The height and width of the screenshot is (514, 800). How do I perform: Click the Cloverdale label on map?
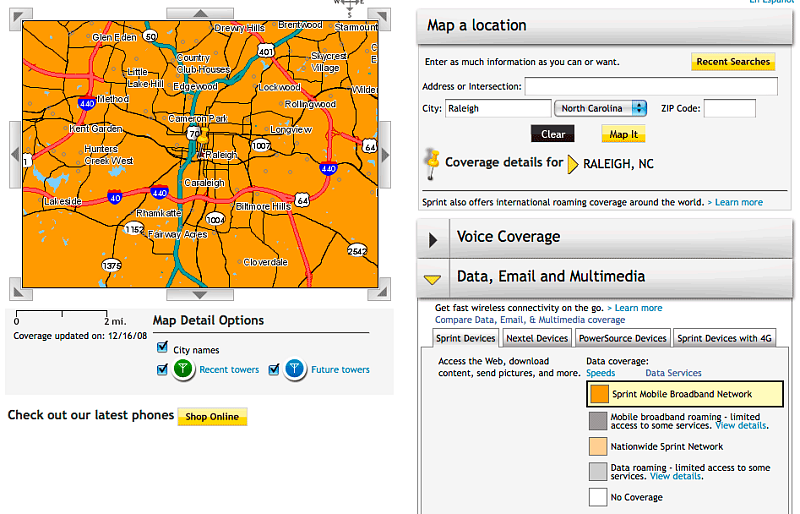(265, 262)
